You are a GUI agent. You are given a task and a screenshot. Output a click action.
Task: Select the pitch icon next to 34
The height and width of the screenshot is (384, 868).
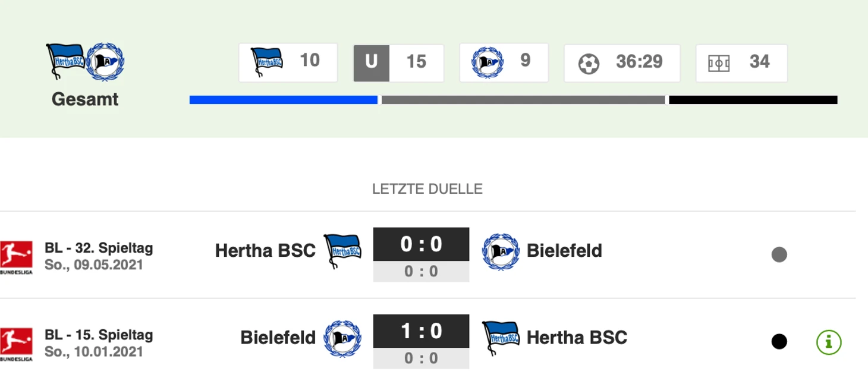click(x=719, y=63)
